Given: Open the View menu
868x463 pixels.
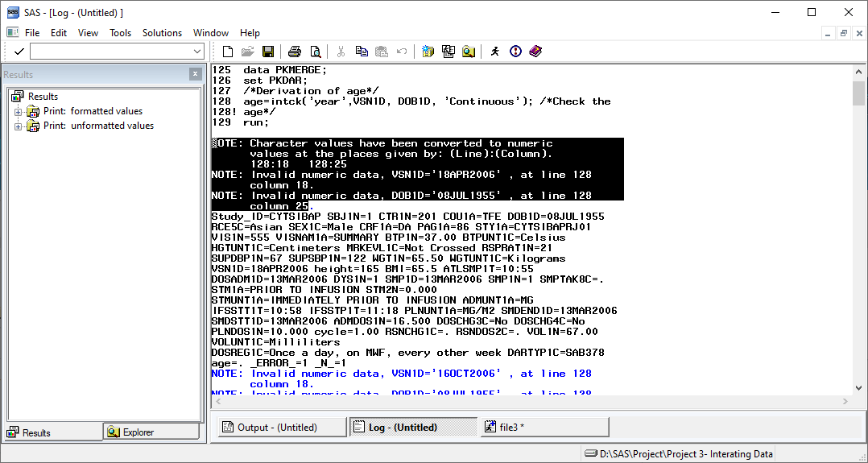Looking at the screenshot, I should coord(88,33).
